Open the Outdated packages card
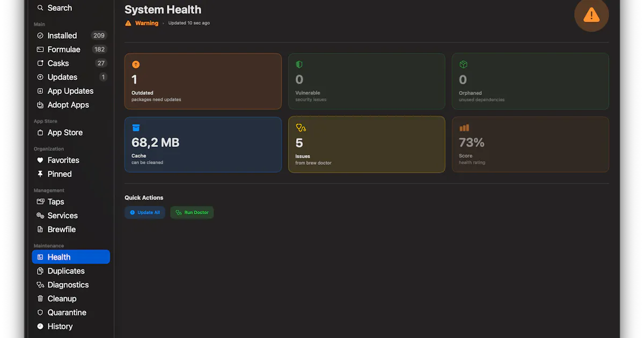 coord(203,81)
